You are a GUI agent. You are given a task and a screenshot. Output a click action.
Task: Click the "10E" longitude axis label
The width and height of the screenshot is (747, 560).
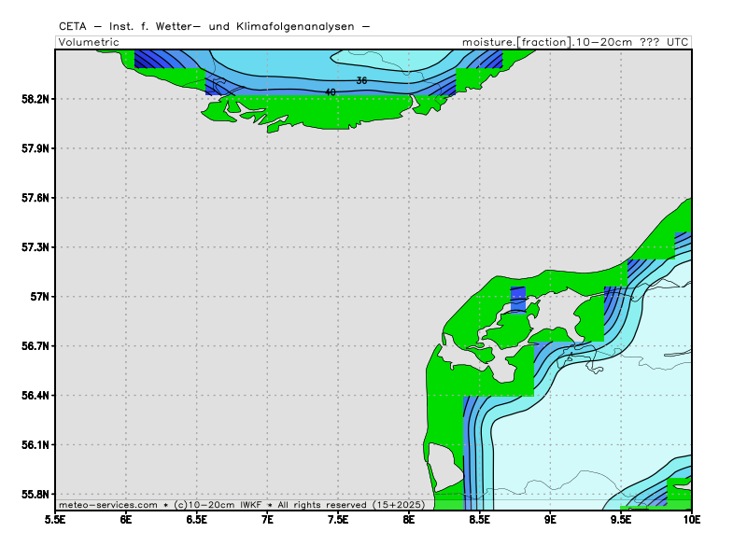(x=692, y=519)
